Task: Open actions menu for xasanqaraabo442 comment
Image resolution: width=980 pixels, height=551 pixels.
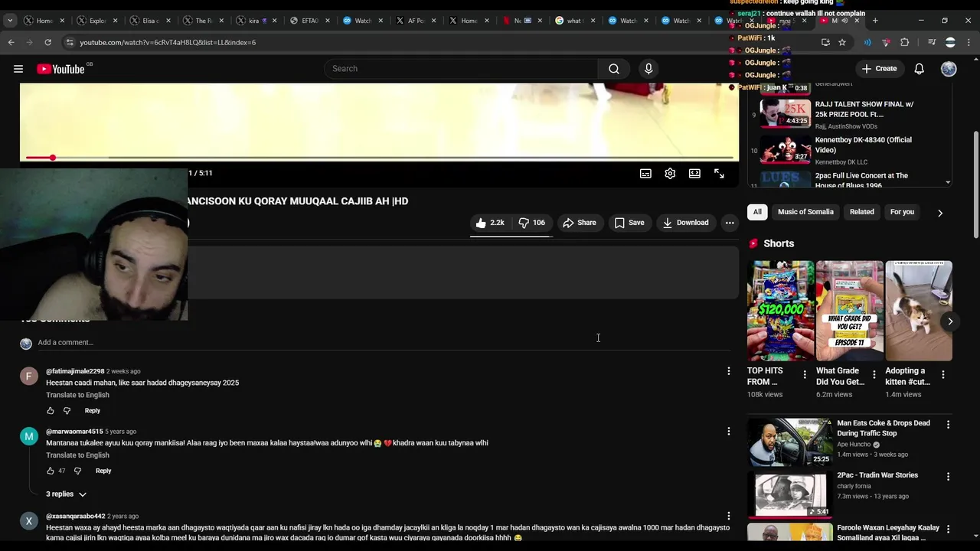Action: tap(729, 516)
